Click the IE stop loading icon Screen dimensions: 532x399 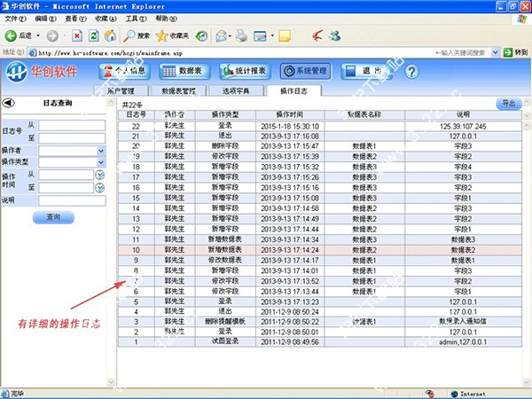click(x=76, y=35)
